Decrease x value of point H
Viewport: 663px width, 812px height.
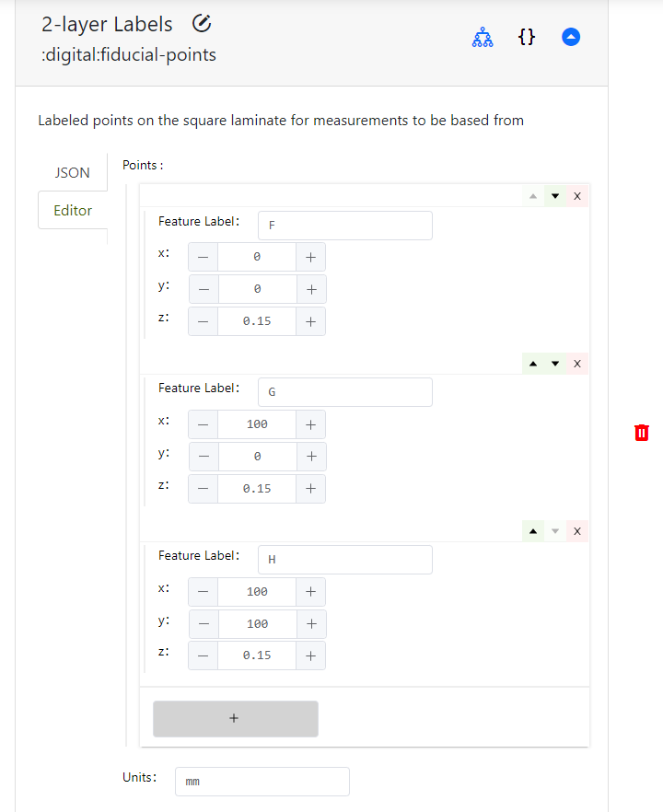(203, 592)
